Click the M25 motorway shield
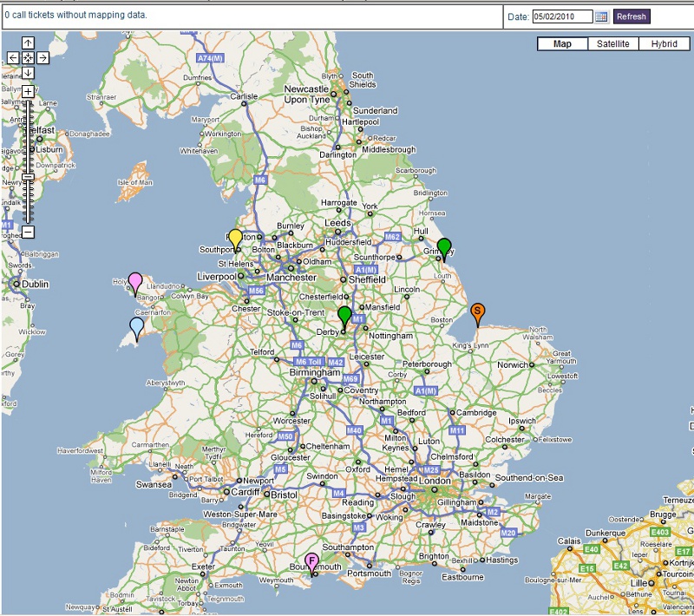694x616 pixels. point(431,470)
